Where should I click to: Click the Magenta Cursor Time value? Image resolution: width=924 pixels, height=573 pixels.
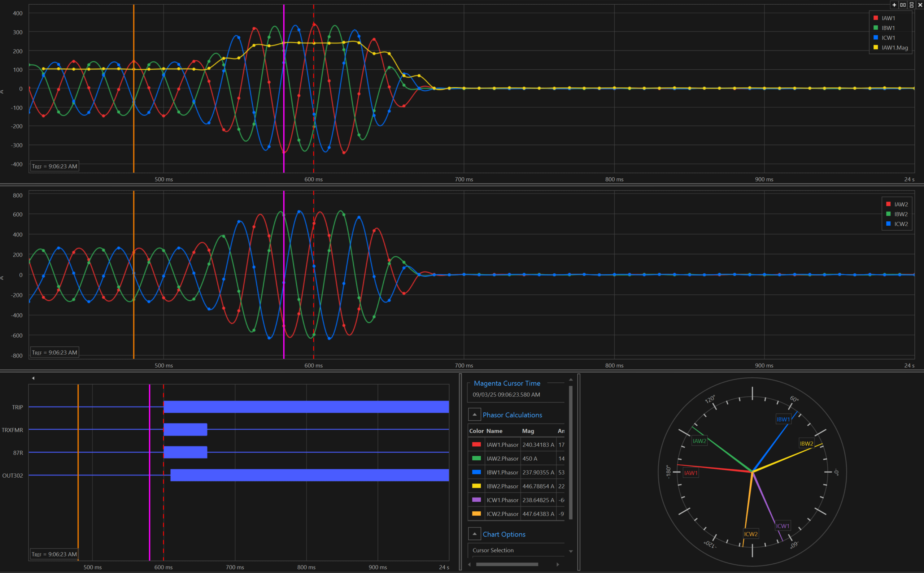pos(506,395)
